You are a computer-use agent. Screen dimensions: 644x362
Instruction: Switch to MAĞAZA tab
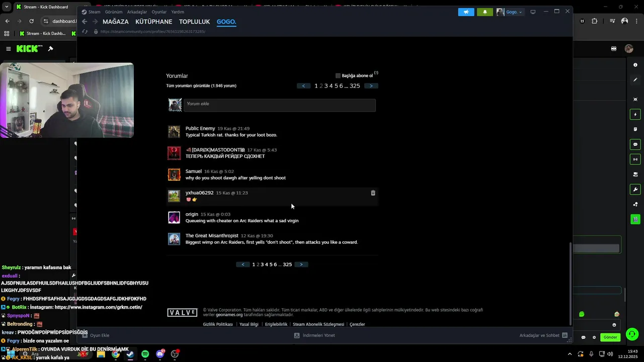click(x=116, y=22)
